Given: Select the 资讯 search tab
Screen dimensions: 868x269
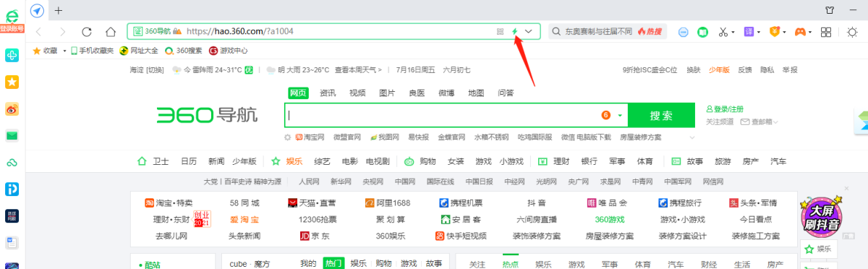Looking at the screenshot, I should point(328,93).
